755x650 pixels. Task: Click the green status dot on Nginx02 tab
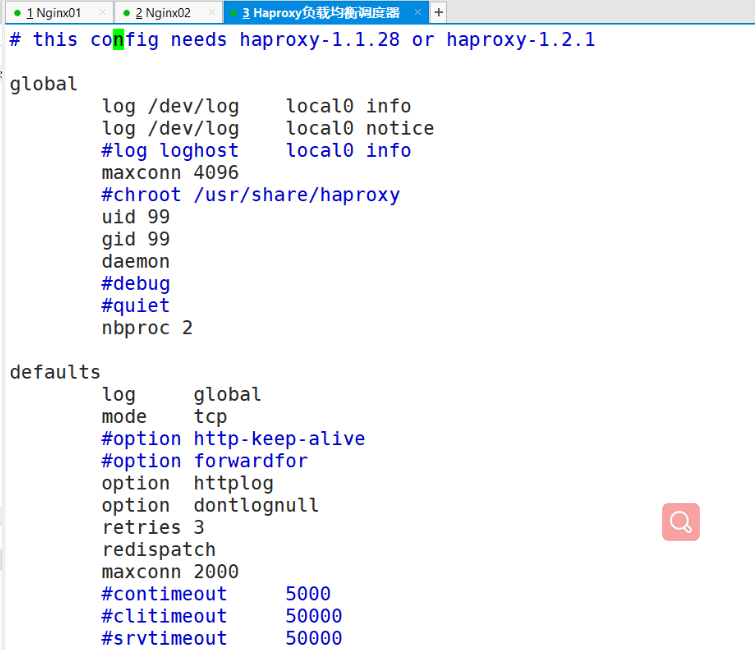(x=127, y=13)
